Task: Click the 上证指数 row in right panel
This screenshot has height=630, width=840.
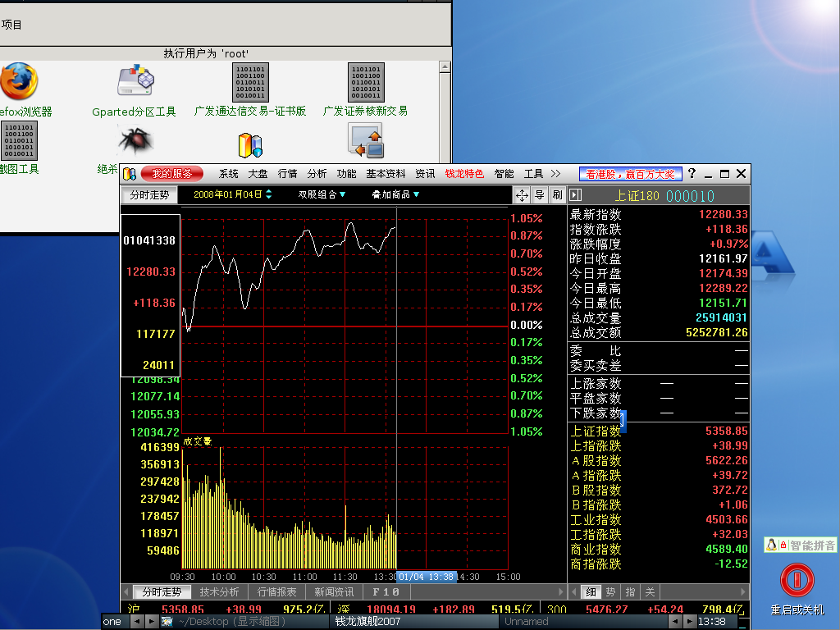Action: click(659, 431)
